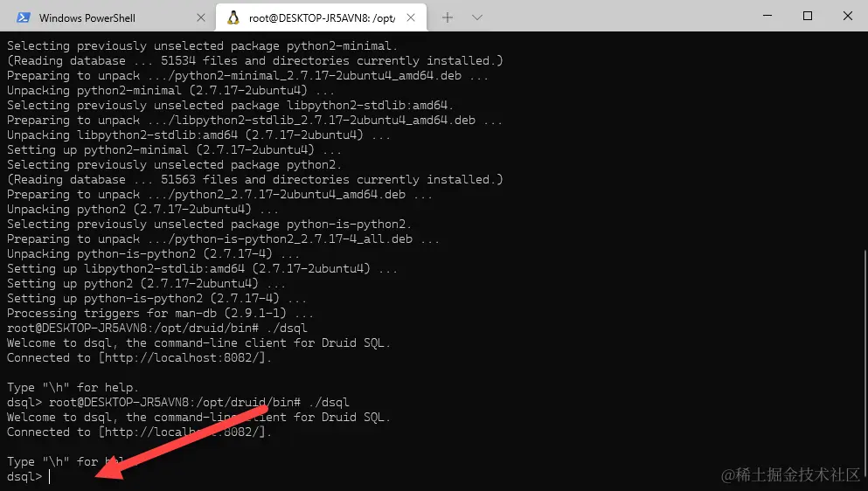Open a new terminal tab
The width and height of the screenshot is (868, 491).
[448, 17]
